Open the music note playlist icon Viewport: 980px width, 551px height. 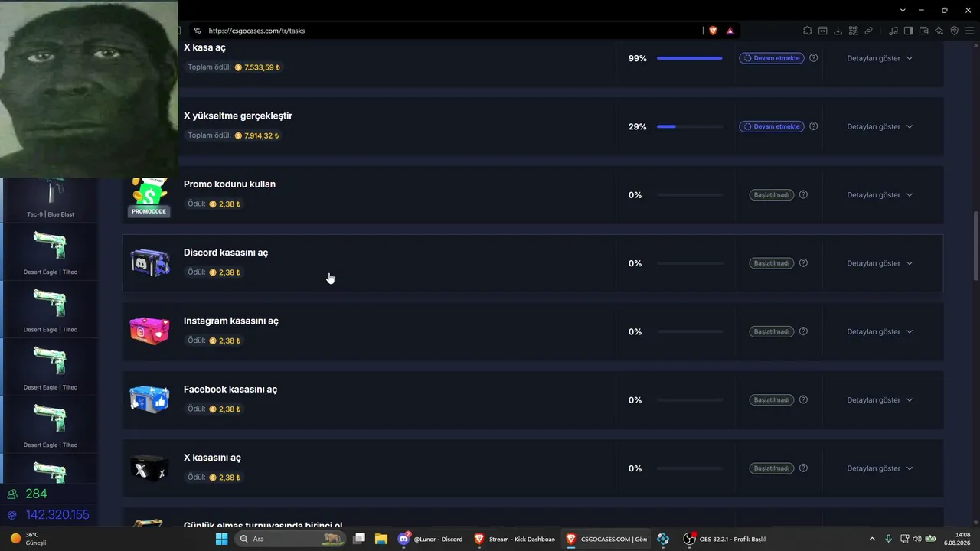893,31
